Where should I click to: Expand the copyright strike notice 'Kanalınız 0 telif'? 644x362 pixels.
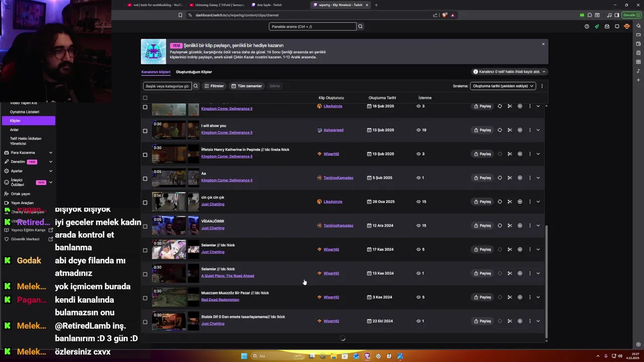click(509, 72)
